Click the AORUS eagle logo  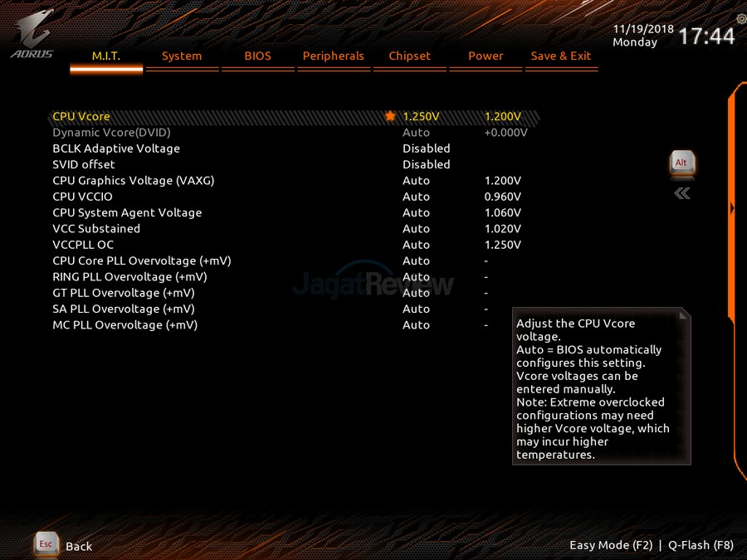tap(33, 33)
